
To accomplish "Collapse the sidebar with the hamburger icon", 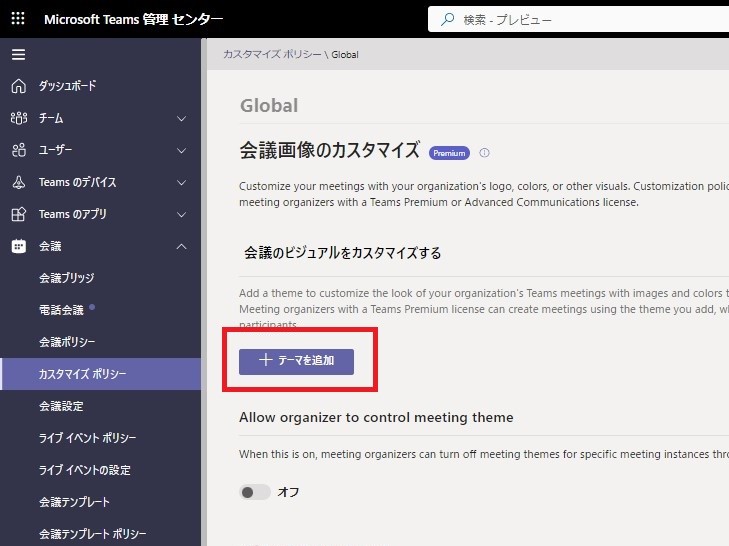I will click(x=19, y=55).
